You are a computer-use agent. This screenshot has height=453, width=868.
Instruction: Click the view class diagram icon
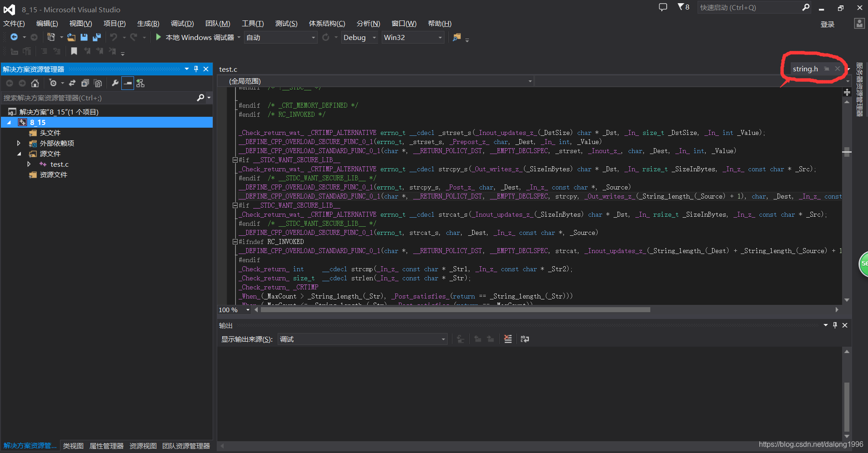pos(140,83)
